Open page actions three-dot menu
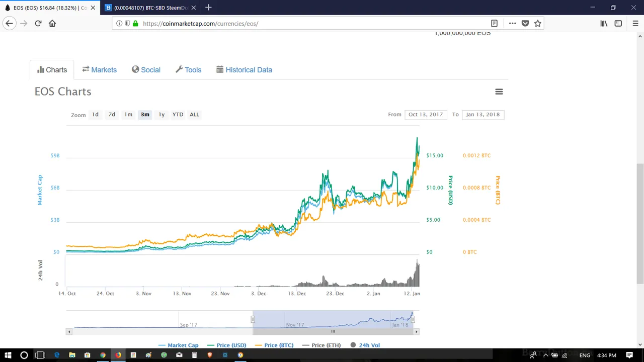Image resolution: width=644 pixels, height=362 pixels. tap(512, 23)
